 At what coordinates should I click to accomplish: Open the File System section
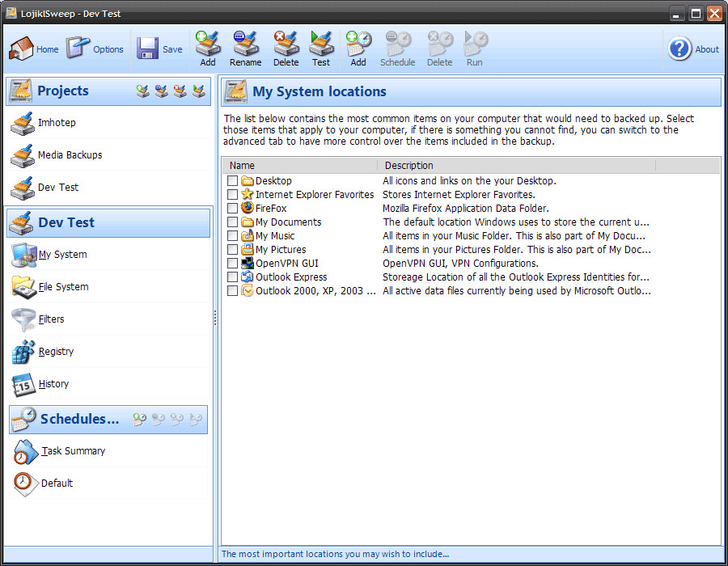pos(108,287)
